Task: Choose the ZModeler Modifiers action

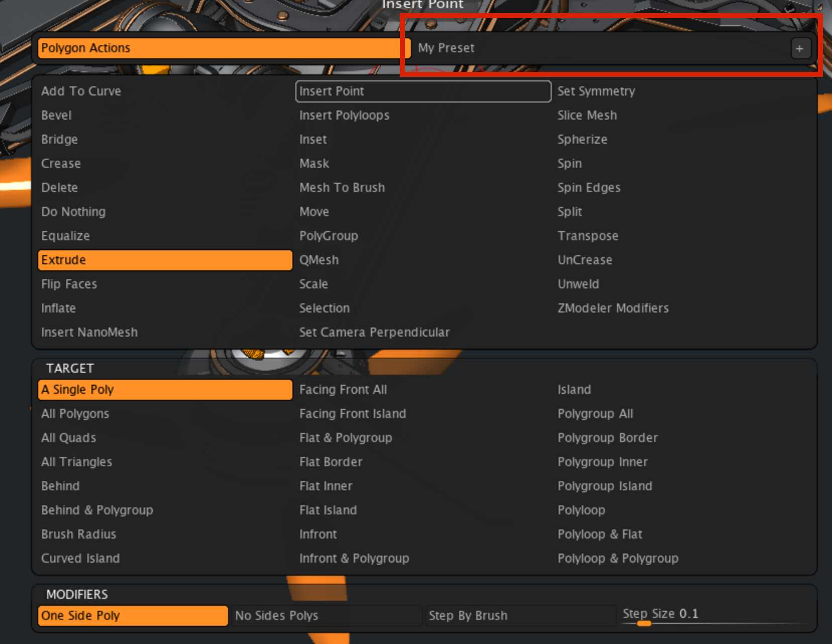Action: [x=613, y=308]
